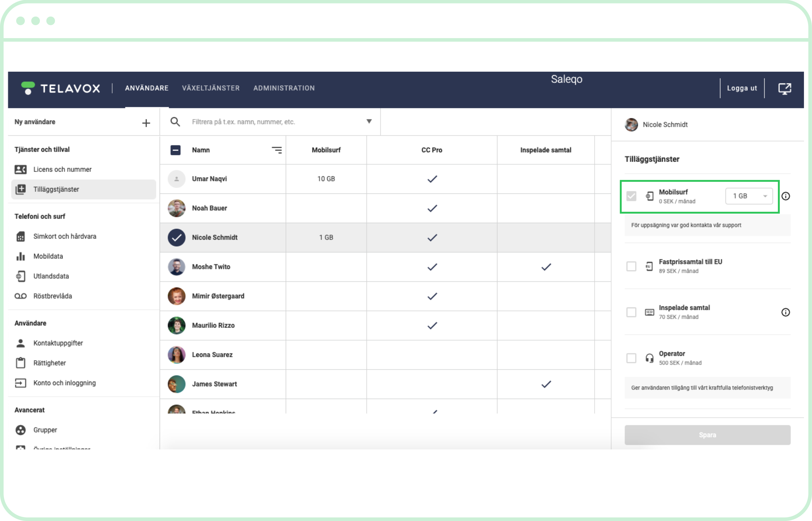Click Logga ut in header
This screenshot has height=521, width=812.
coord(742,88)
